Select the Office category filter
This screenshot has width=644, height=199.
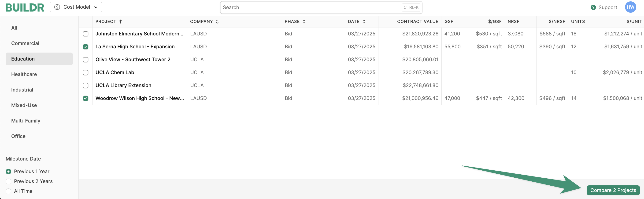(x=39, y=136)
